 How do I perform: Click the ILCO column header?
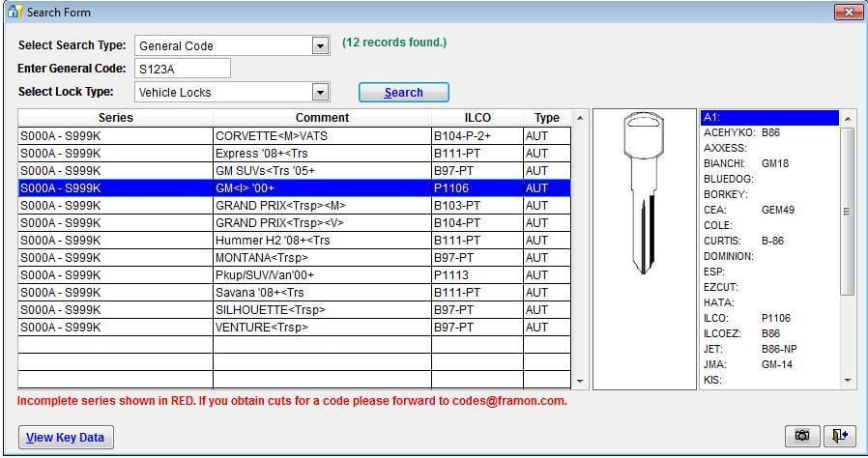pyautogui.click(x=477, y=118)
